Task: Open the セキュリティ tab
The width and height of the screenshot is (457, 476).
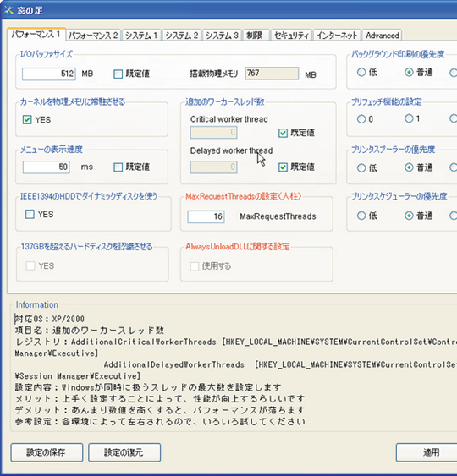Action: (x=291, y=36)
